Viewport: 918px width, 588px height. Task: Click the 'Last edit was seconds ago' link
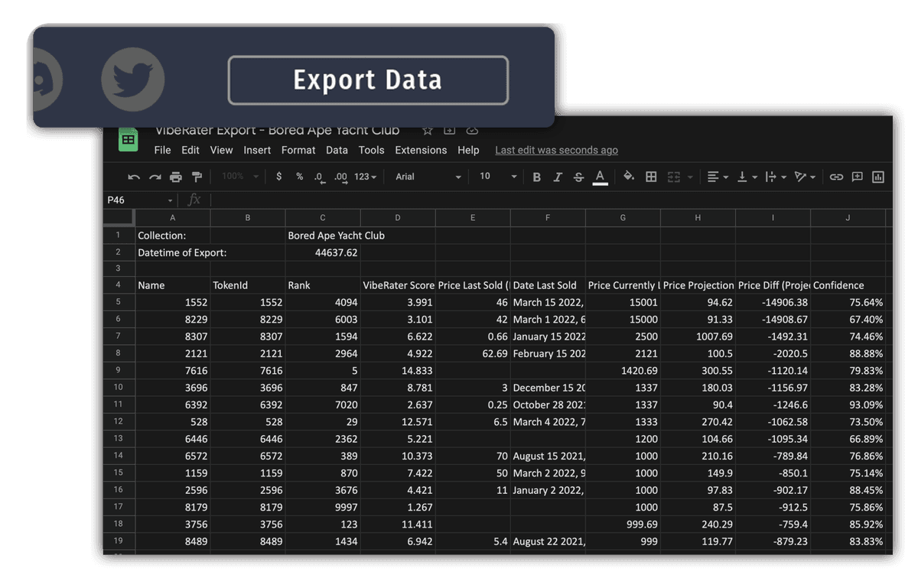(x=556, y=150)
